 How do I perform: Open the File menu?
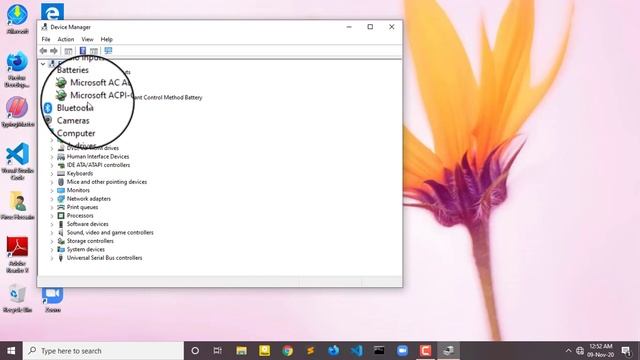pos(46,39)
